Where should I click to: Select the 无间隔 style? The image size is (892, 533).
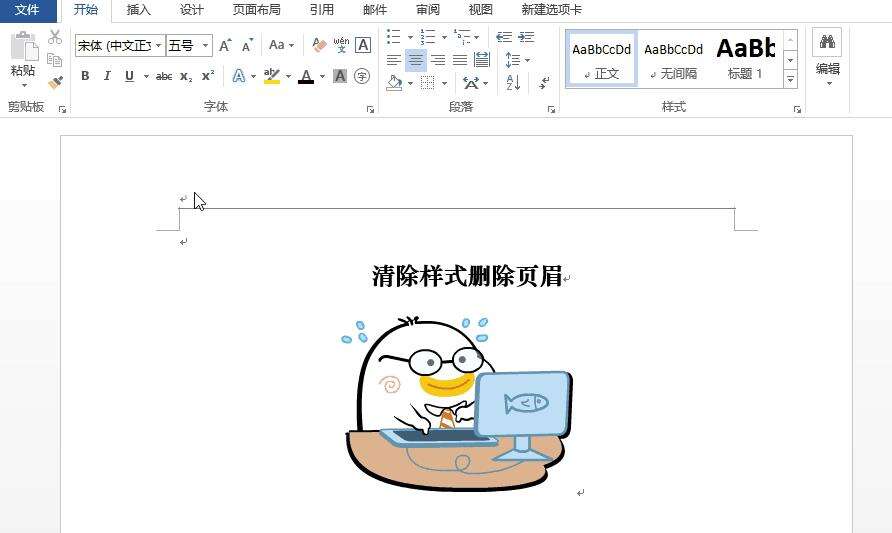tap(674, 59)
